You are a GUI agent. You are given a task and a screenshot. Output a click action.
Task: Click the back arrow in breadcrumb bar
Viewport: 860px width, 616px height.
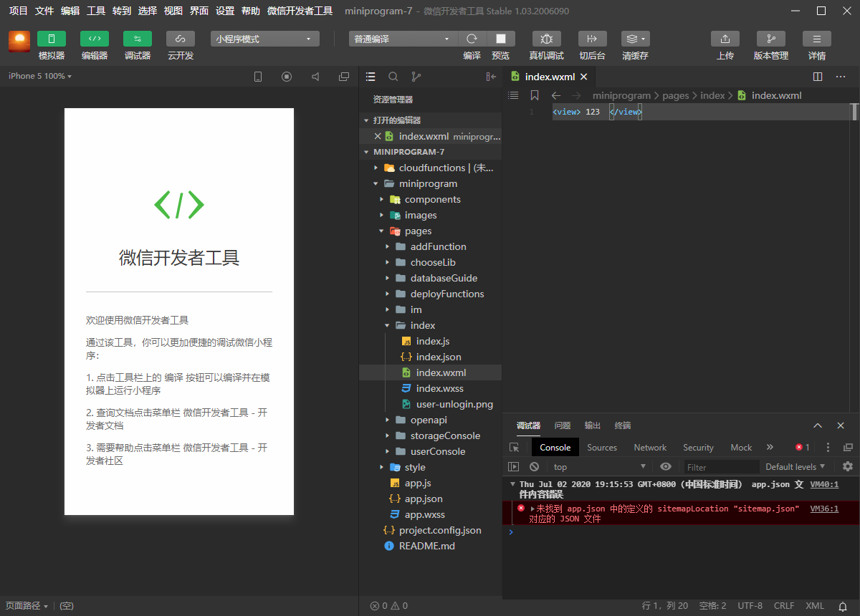555,95
